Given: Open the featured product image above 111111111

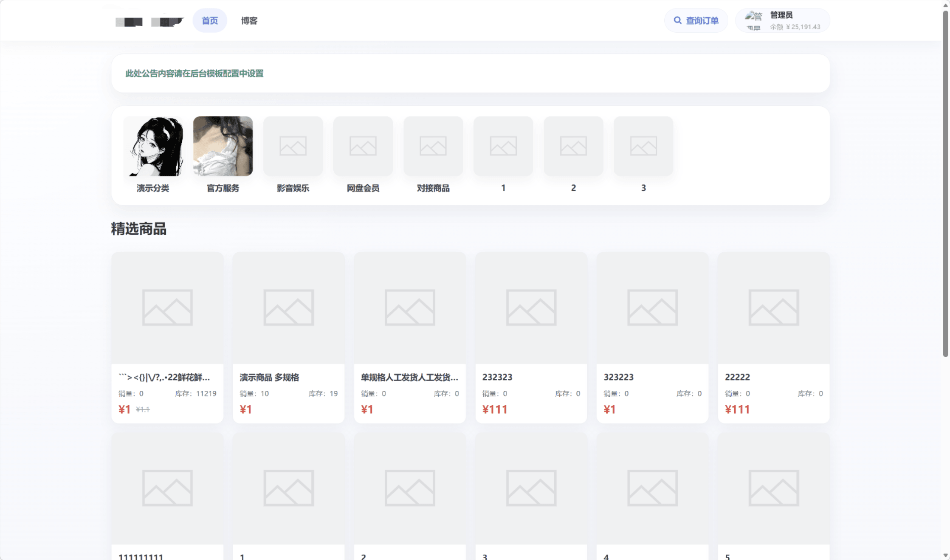Looking at the screenshot, I should 167,488.
